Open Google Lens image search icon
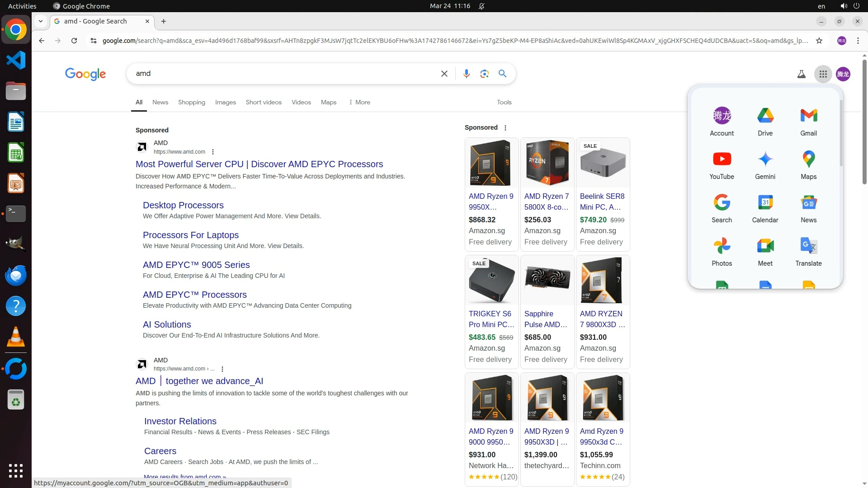 tap(484, 74)
